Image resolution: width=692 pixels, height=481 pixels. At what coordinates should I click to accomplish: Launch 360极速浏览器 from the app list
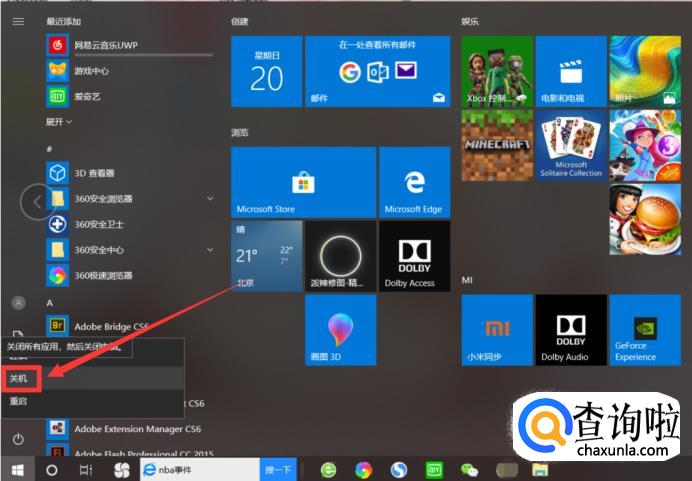[130, 275]
